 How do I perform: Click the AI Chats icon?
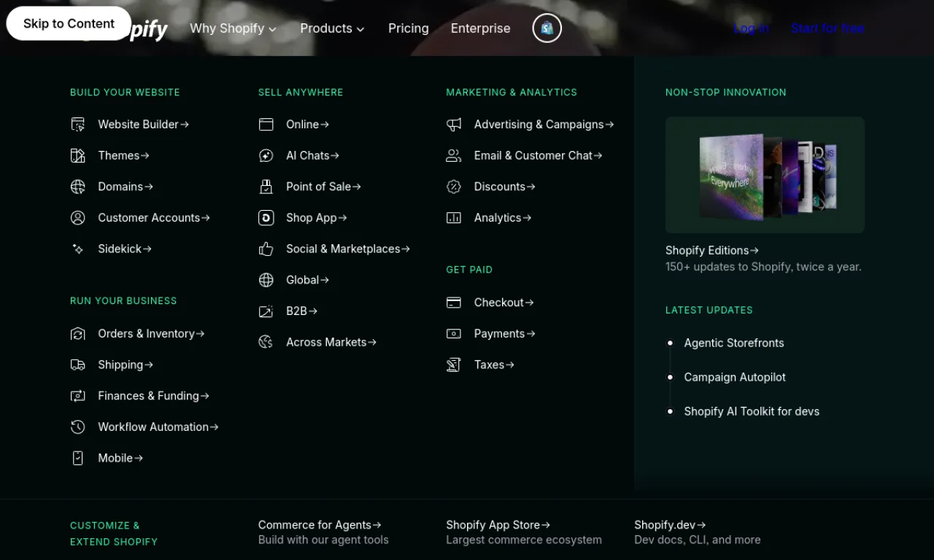tap(266, 155)
